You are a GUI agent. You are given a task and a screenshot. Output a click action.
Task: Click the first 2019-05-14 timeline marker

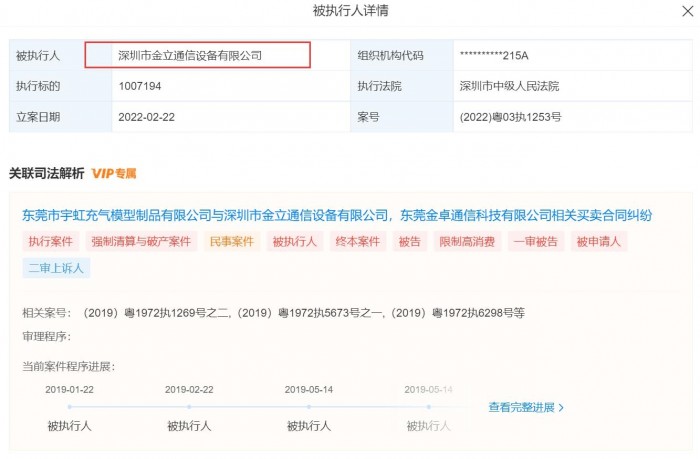tap(309, 407)
